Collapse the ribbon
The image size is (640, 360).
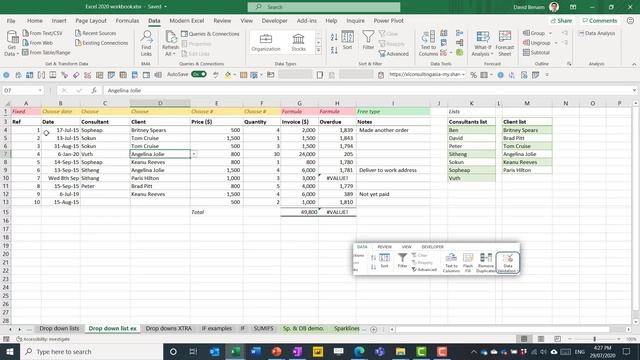point(634,64)
